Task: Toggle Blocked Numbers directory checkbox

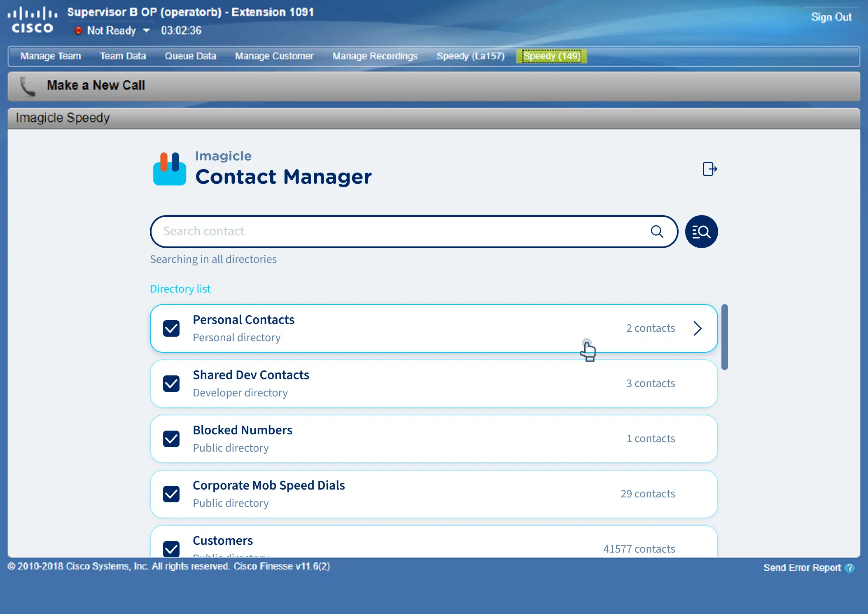Action: [171, 439]
